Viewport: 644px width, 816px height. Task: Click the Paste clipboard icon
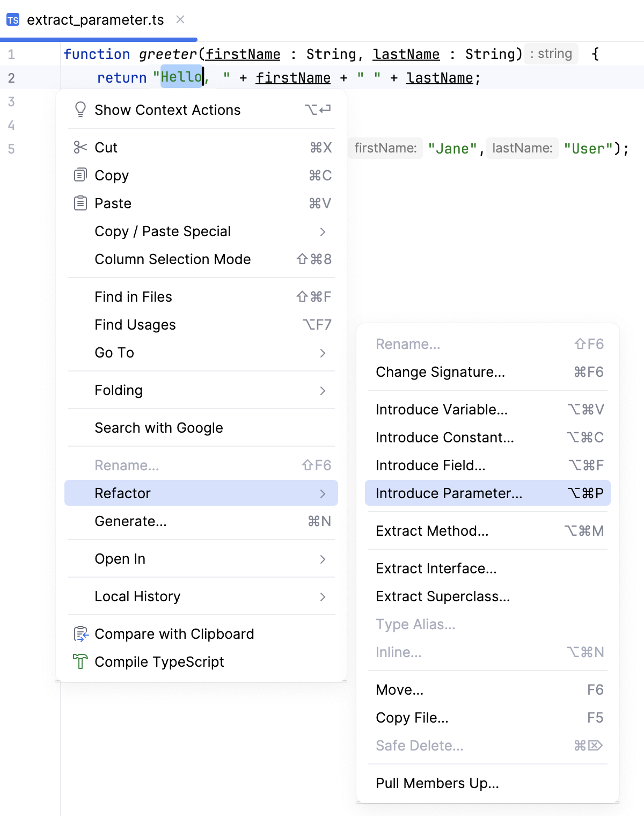click(80, 203)
